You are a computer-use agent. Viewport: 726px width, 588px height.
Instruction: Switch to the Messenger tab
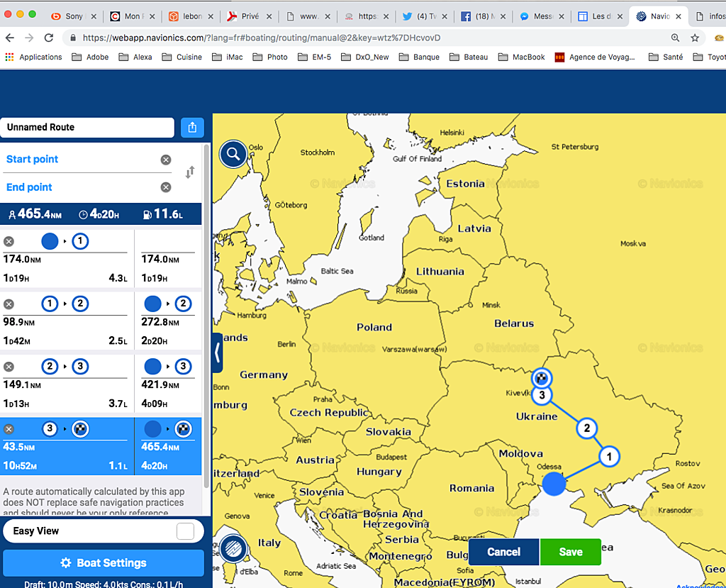pos(542,16)
